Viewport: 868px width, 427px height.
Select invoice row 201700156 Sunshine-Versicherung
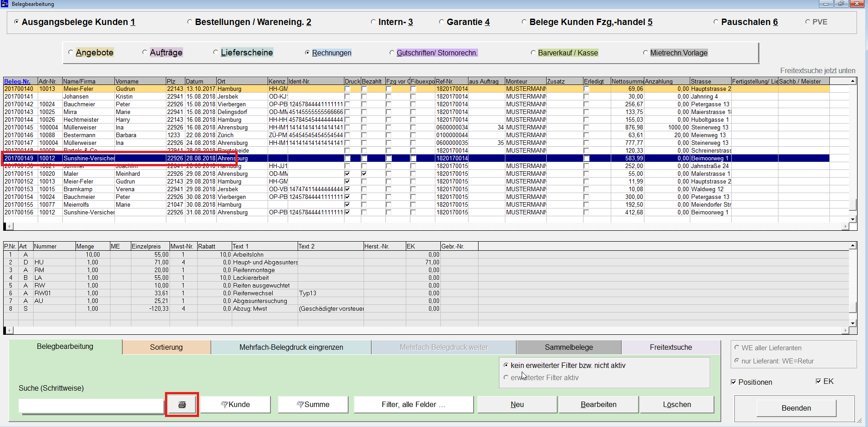pyautogui.click(x=416, y=213)
